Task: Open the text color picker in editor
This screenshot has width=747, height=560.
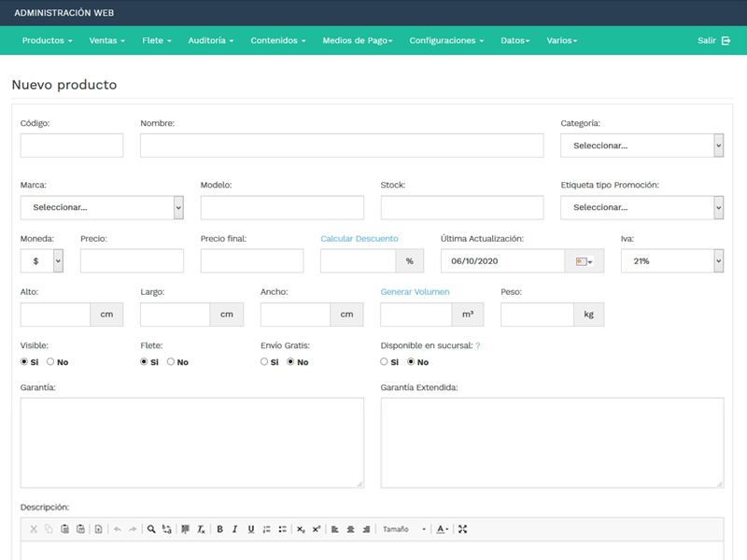Action: pos(443,529)
